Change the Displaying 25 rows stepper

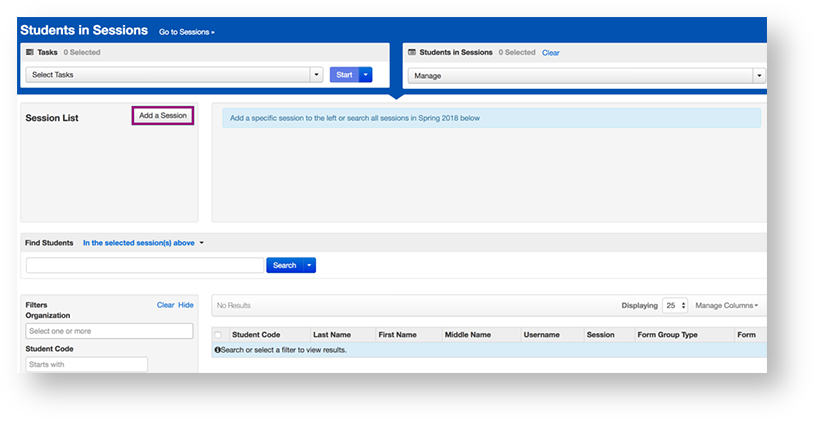pos(675,306)
